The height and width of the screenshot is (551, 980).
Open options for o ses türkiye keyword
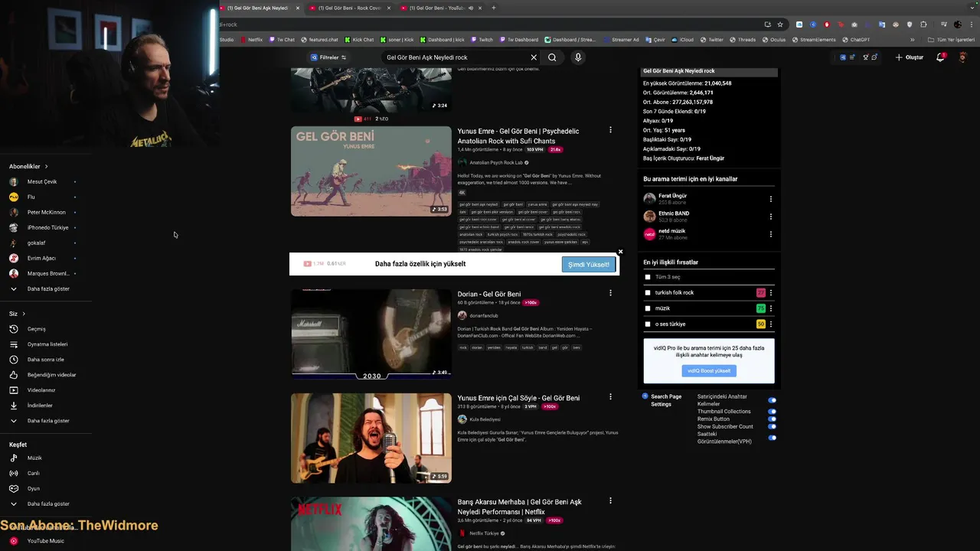click(770, 324)
